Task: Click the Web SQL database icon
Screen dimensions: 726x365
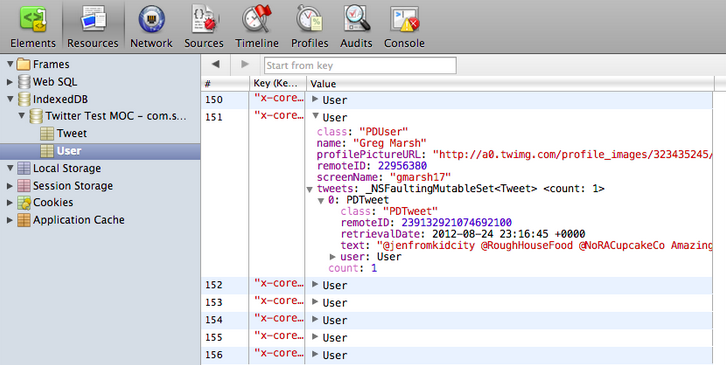Action: (x=24, y=82)
